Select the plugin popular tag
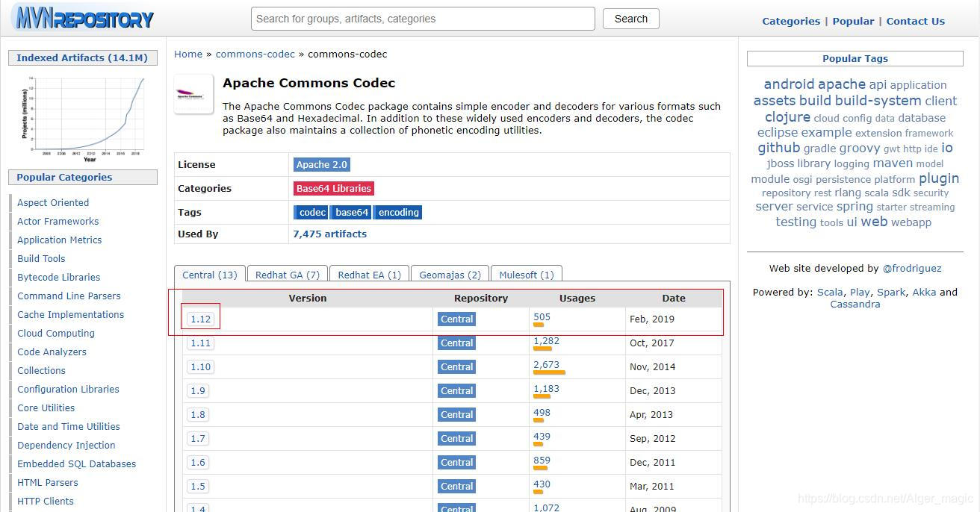 (939, 178)
